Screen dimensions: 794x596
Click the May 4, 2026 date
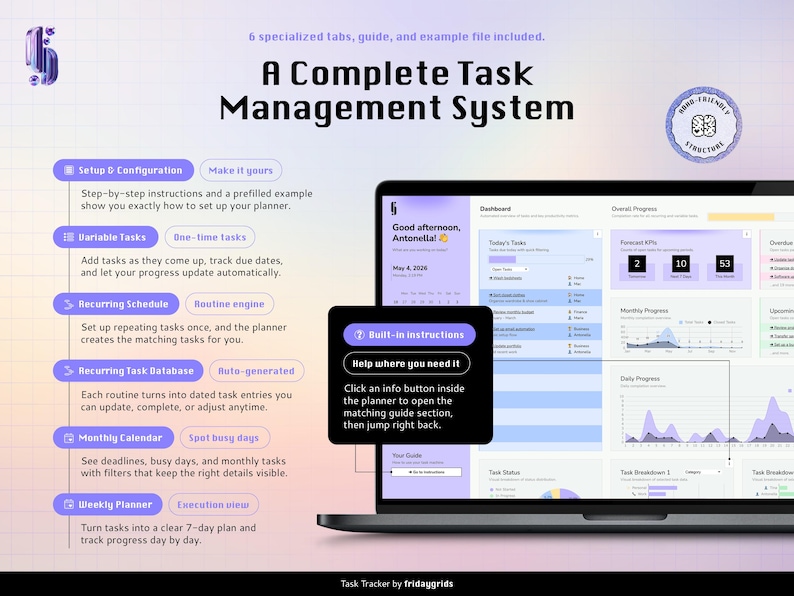click(410, 268)
